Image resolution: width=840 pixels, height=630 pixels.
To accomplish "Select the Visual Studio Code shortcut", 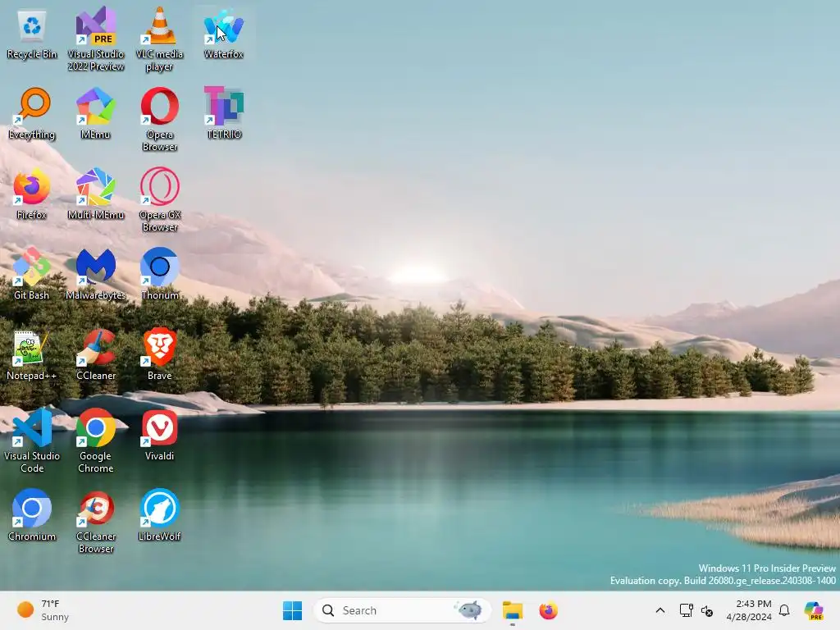I will point(32,441).
